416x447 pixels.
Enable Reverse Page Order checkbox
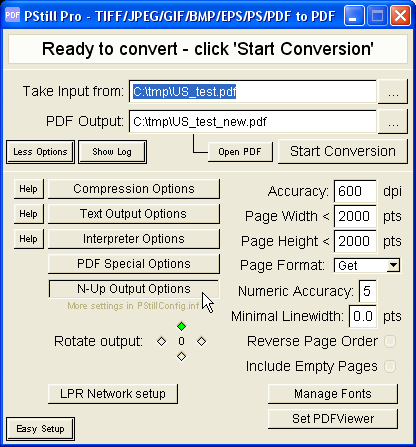point(390,341)
